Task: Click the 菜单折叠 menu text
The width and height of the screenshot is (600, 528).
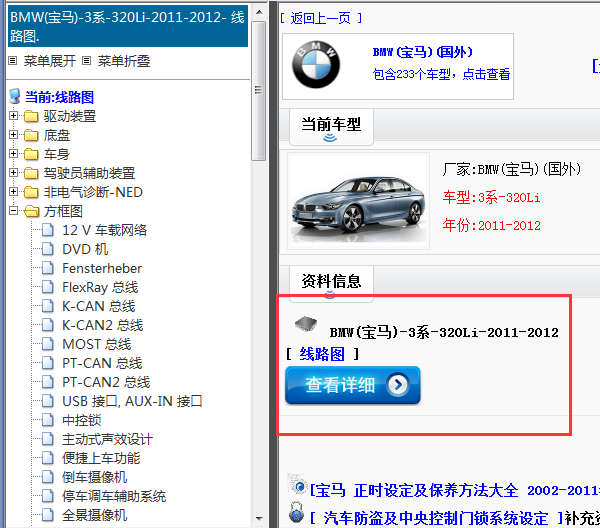Action: coord(124,61)
